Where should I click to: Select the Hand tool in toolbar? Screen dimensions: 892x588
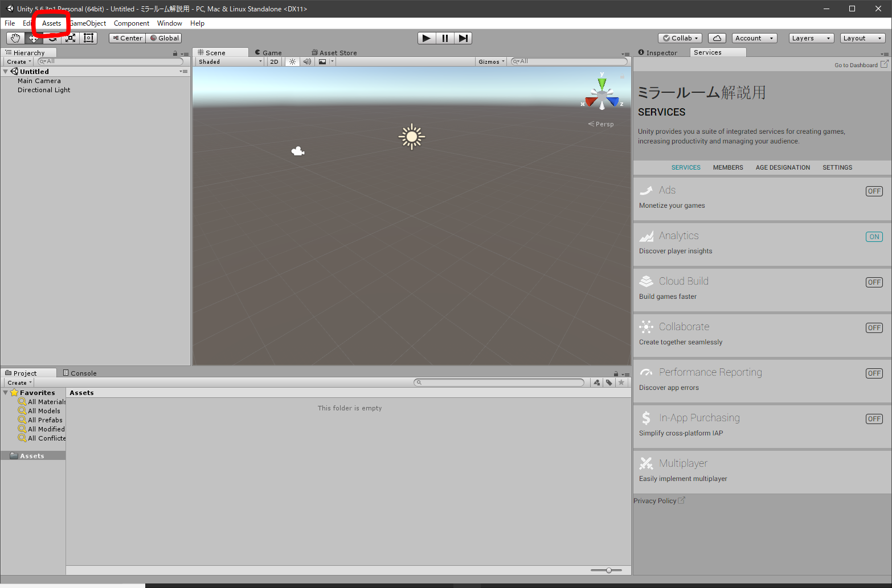tap(15, 38)
